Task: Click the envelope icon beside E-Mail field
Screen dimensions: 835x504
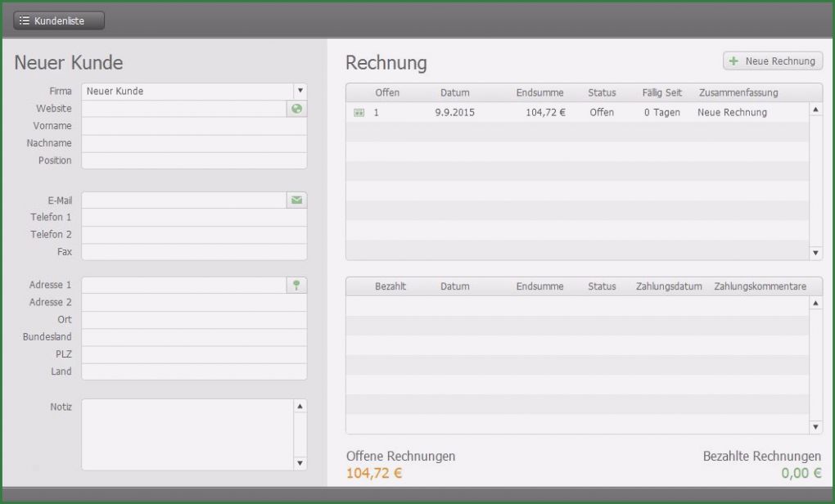Action: [x=296, y=200]
